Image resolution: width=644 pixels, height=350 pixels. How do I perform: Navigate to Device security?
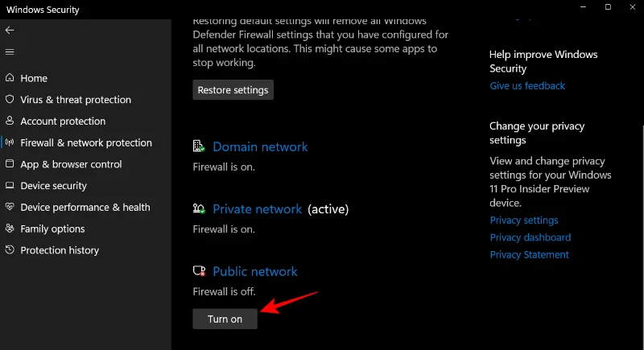[x=53, y=186]
